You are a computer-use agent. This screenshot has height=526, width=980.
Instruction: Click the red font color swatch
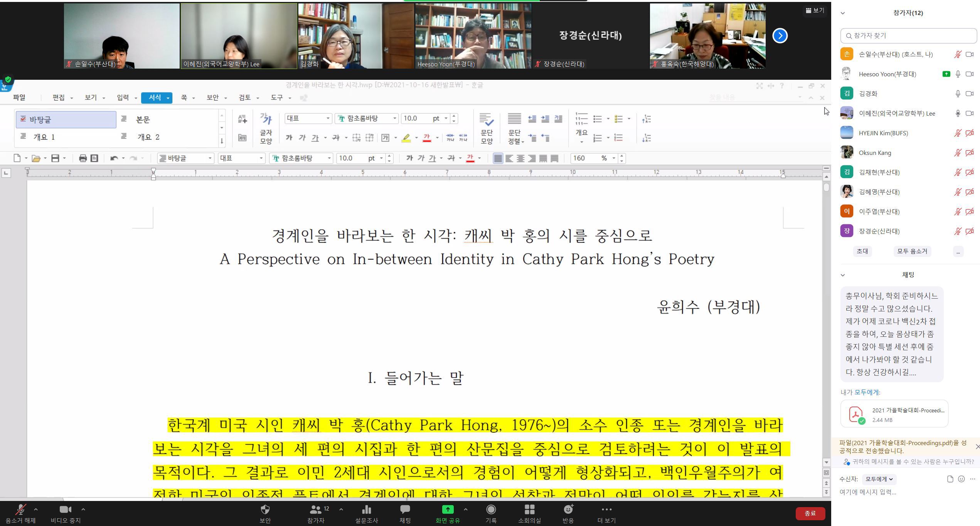(427, 138)
